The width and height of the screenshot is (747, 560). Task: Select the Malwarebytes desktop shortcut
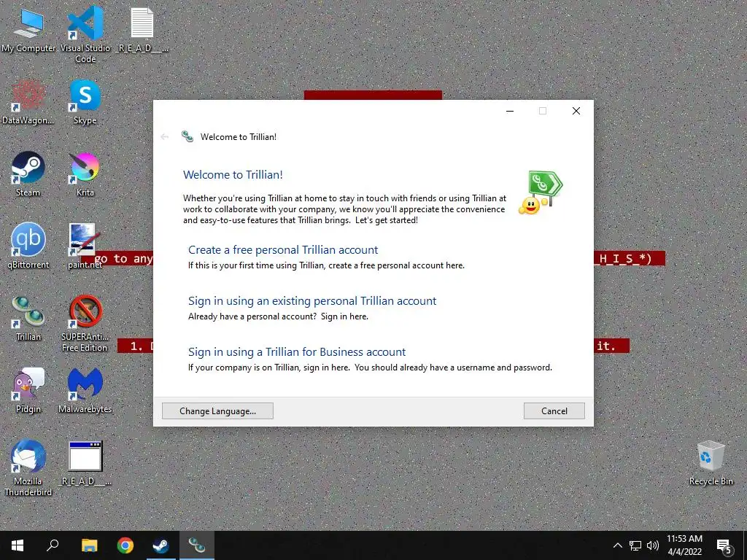coord(85,391)
